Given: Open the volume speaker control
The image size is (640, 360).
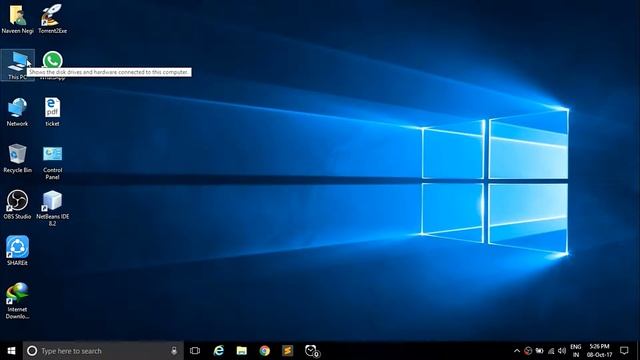Looking at the screenshot, I should (562, 351).
